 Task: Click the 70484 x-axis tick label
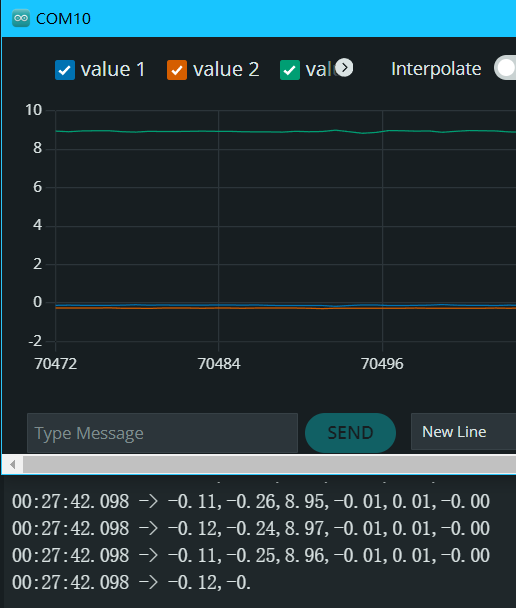(x=219, y=364)
